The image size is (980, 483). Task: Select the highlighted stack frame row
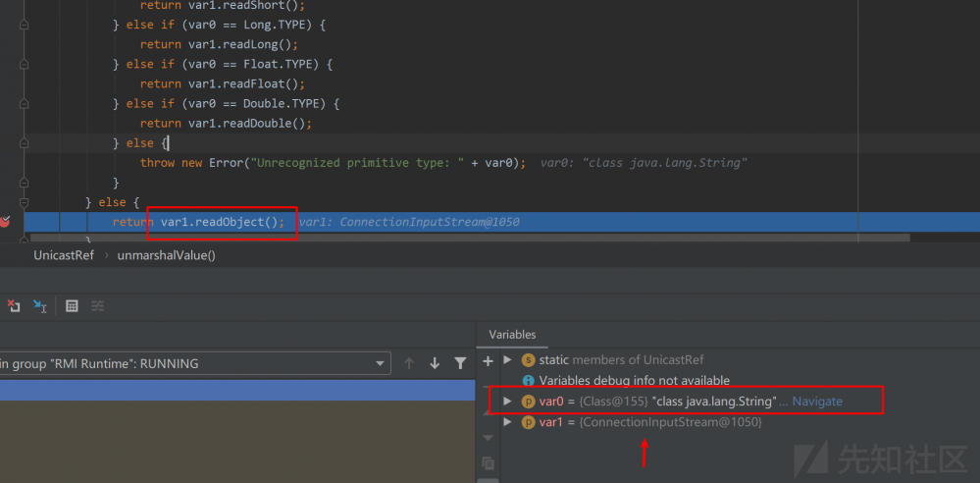pos(237,390)
